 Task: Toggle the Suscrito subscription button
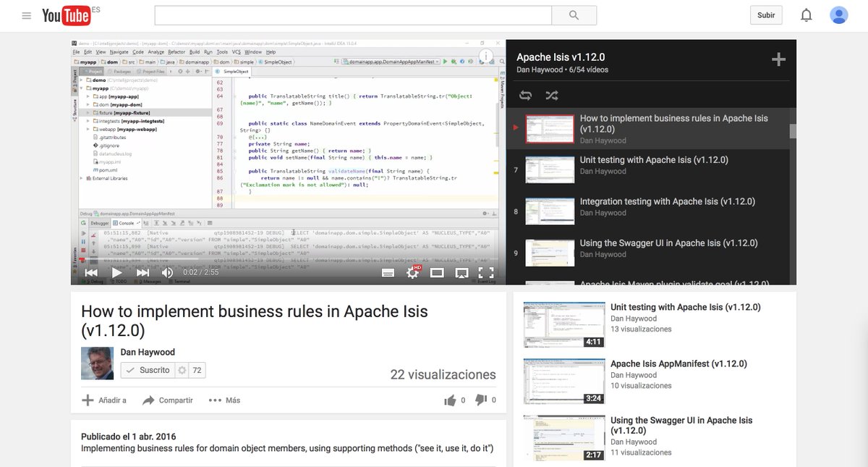[x=147, y=370]
